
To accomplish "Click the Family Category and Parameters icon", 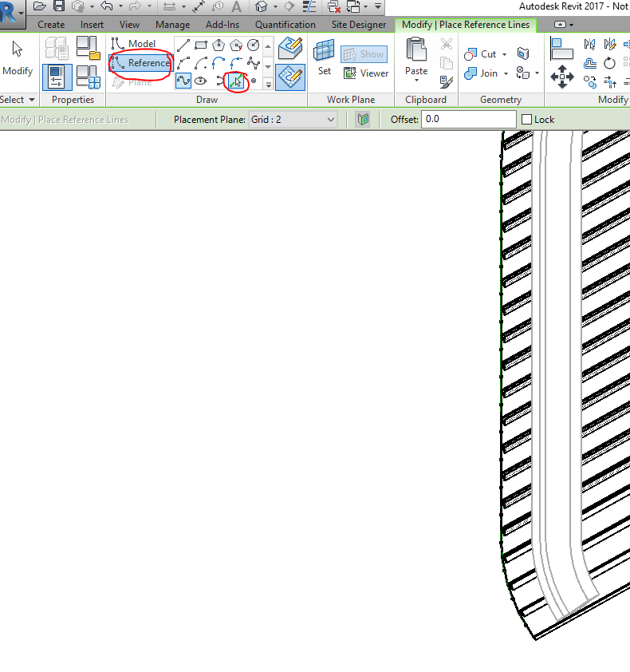I will coord(89,48).
